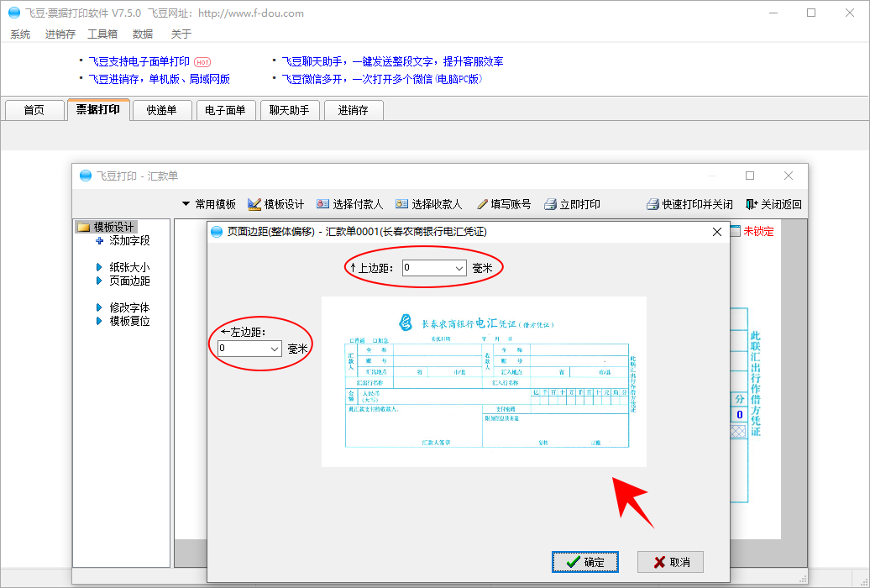Close the 飞豆打印 - 汇款单 window

pos(789,176)
